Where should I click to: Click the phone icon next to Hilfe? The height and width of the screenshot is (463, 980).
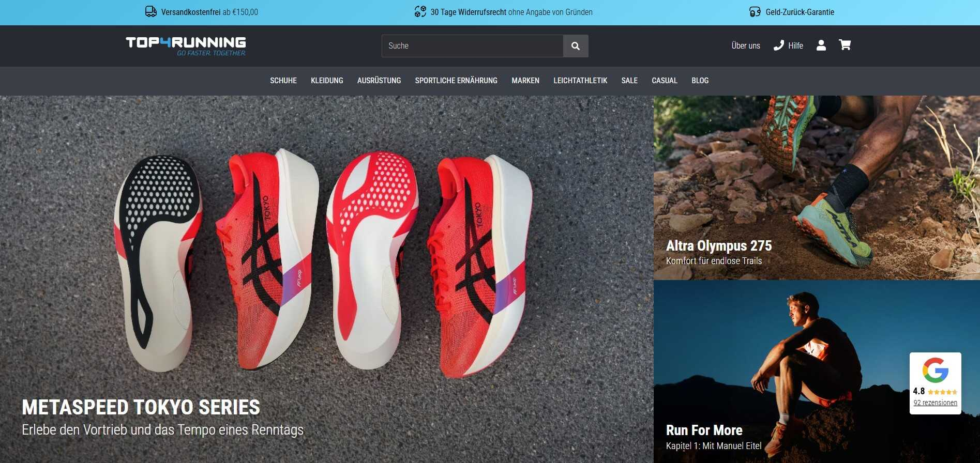click(778, 45)
